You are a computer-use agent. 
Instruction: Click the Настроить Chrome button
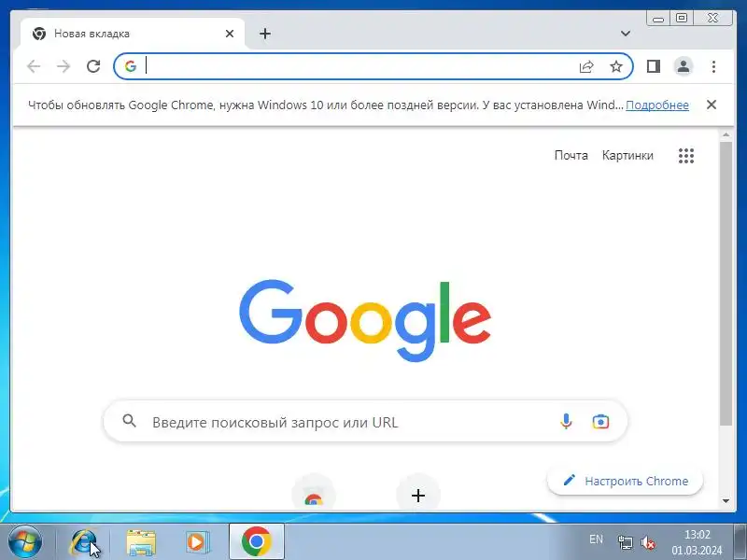pyautogui.click(x=625, y=481)
